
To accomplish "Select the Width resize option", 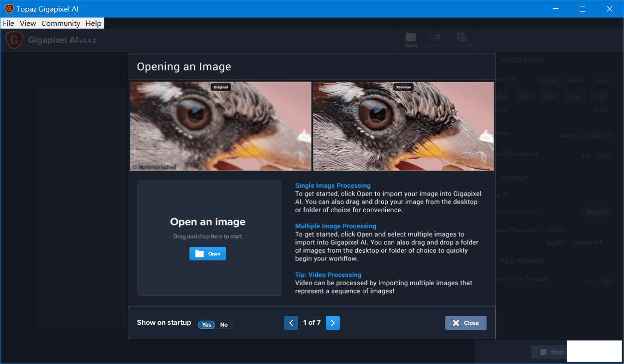I will (575, 81).
